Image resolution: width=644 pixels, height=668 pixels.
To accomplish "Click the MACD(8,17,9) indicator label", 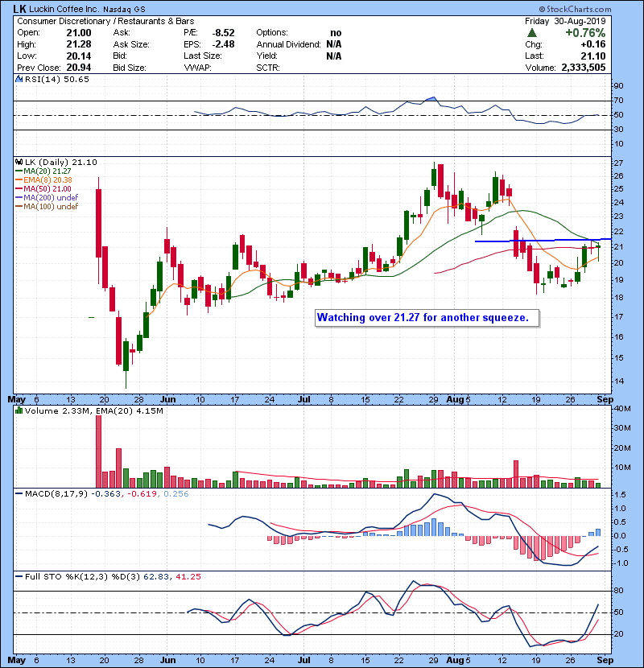I will pyautogui.click(x=56, y=494).
